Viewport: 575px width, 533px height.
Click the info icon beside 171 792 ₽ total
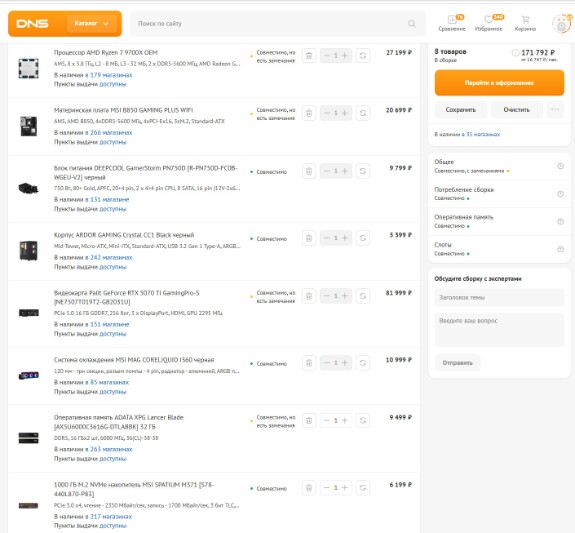pyautogui.click(x=515, y=52)
